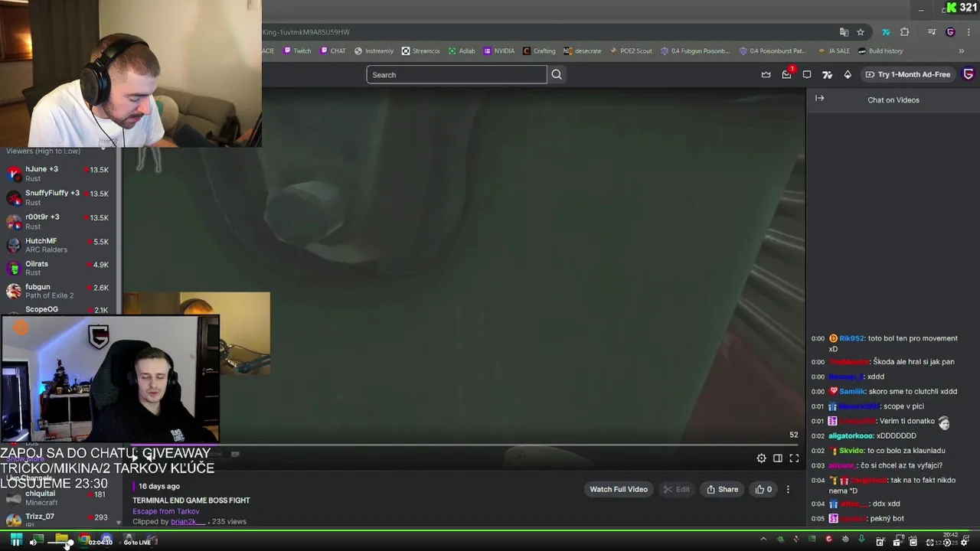Viewport: 980px width, 551px height.
Task: Click the translate page icon in address bar
Action: point(844,32)
